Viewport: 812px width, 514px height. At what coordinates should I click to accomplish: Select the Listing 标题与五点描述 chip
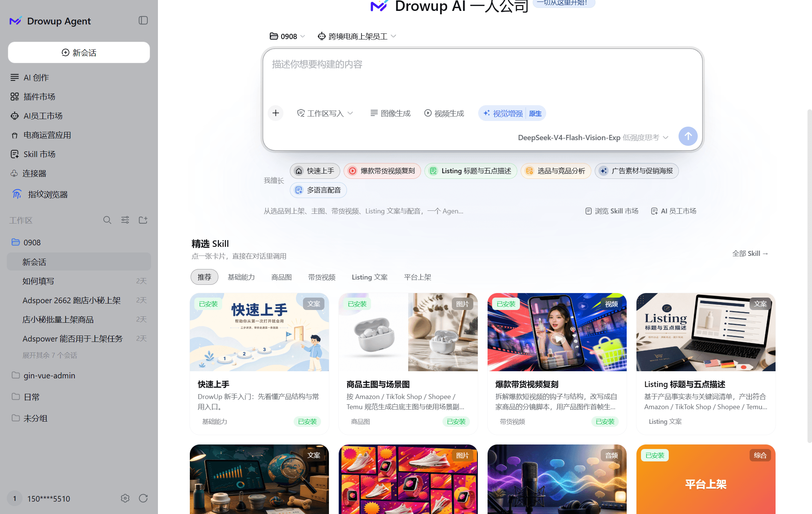[x=471, y=171]
